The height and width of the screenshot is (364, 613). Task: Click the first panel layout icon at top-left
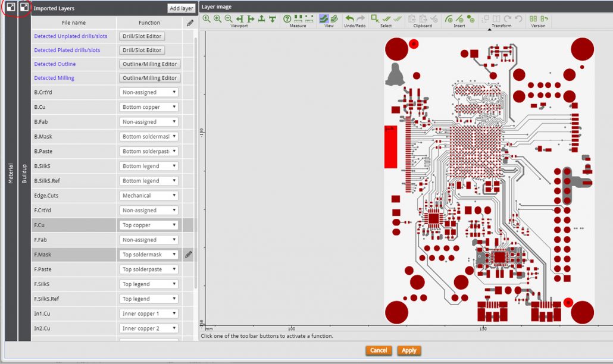(11, 7)
